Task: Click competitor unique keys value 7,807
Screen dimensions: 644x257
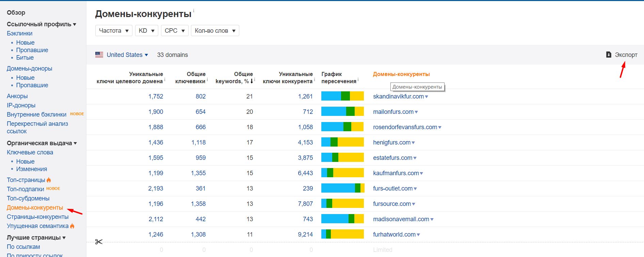Action: [x=305, y=204]
